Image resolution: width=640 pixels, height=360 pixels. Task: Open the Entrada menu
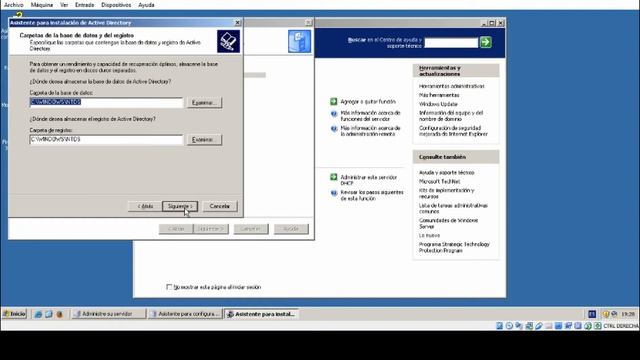[x=84, y=5]
